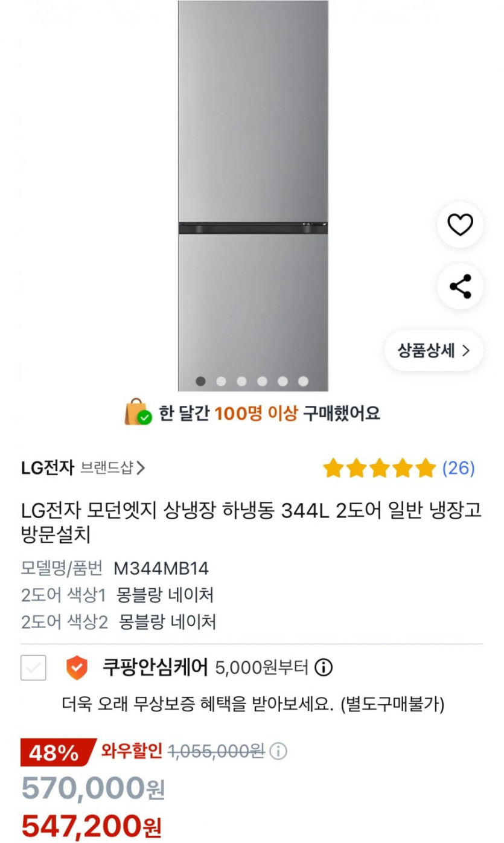Tap the refrigerator product image
The image size is (504, 843).
pyautogui.click(x=253, y=181)
